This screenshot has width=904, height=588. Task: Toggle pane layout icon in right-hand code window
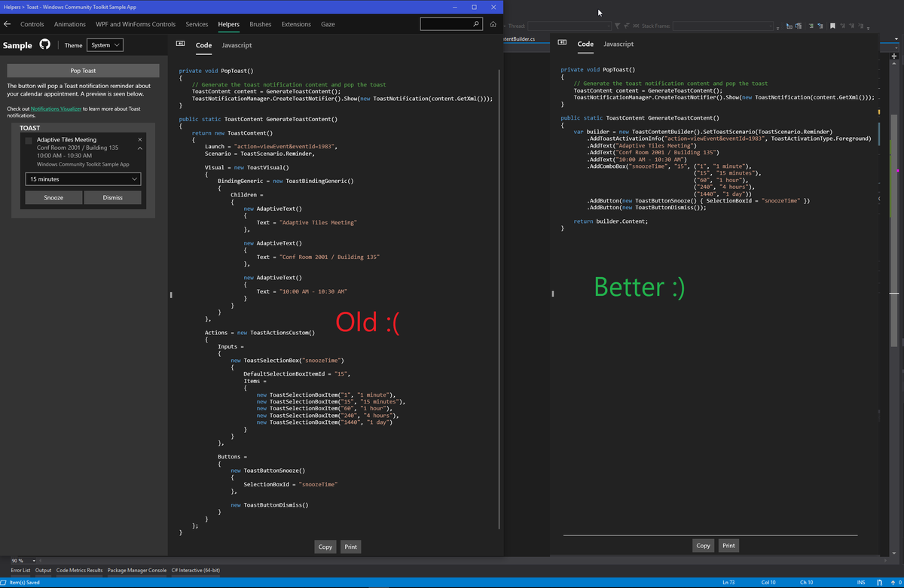(x=562, y=44)
